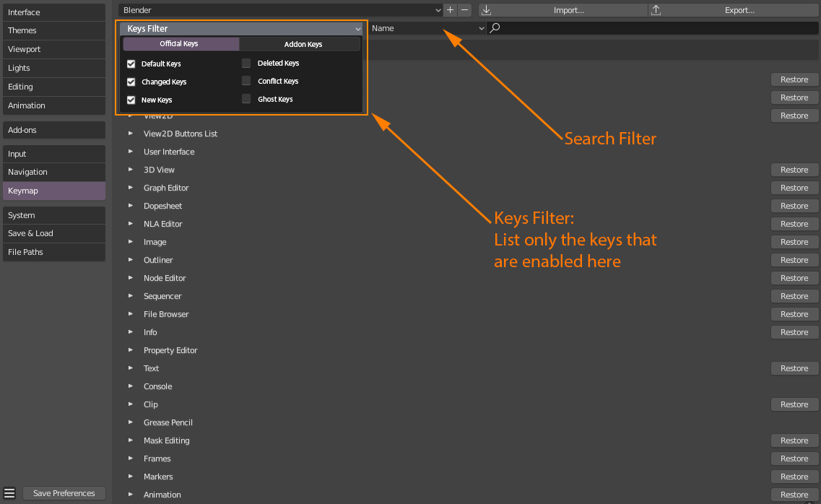Open the System preferences section
Screen dimensions: 821x504
click(54, 215)
